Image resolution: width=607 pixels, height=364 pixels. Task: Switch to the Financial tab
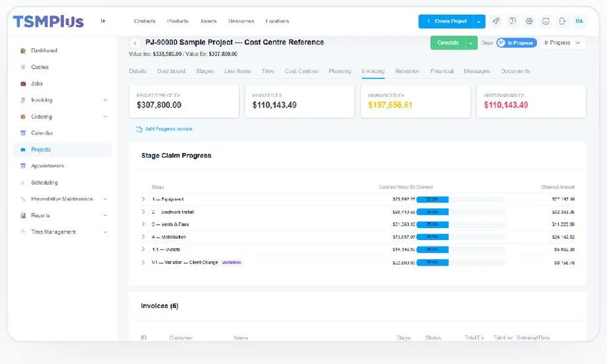point(441,71)
